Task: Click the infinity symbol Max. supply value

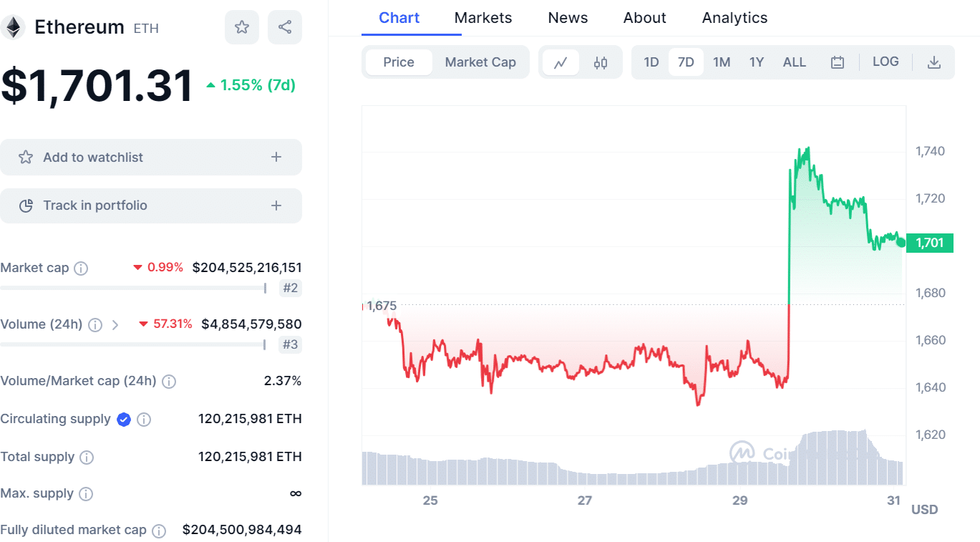Action: coord(296,493)
